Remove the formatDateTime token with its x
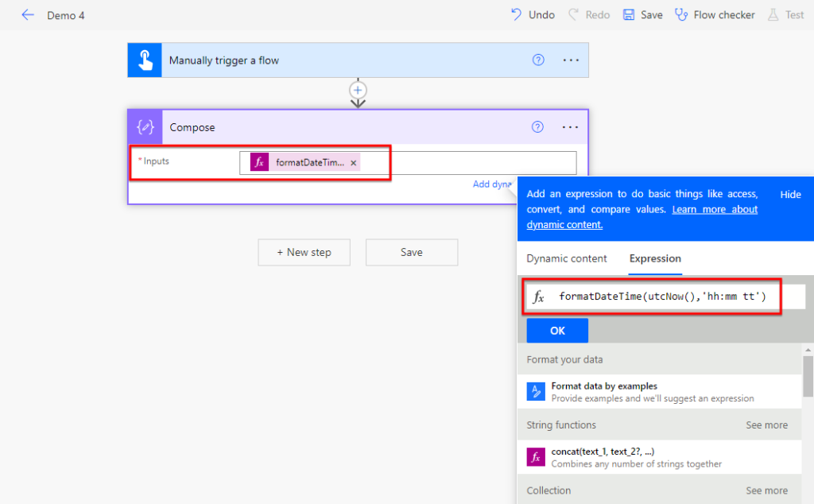814x504 pixels. [x=354, y=163]
